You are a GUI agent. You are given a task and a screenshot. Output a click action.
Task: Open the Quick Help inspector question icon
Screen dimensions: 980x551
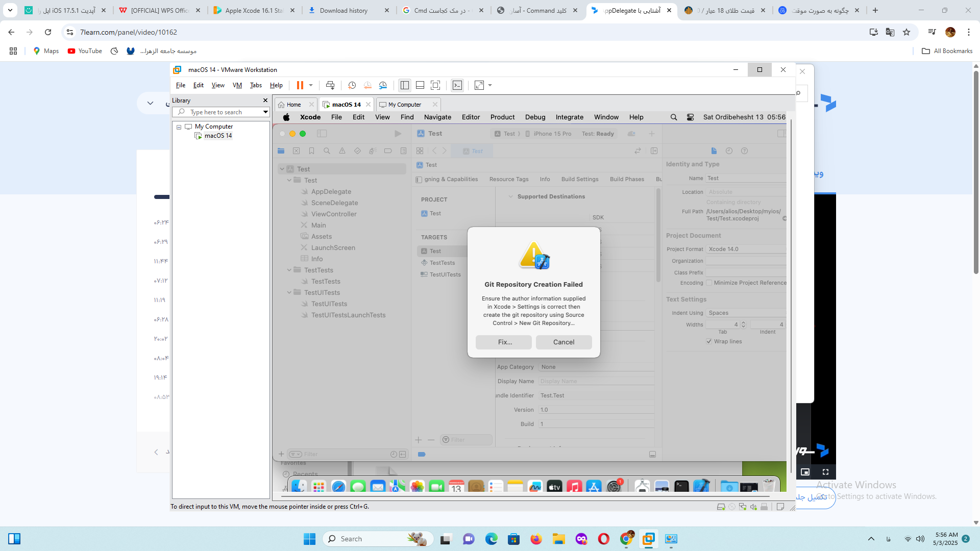744,151
